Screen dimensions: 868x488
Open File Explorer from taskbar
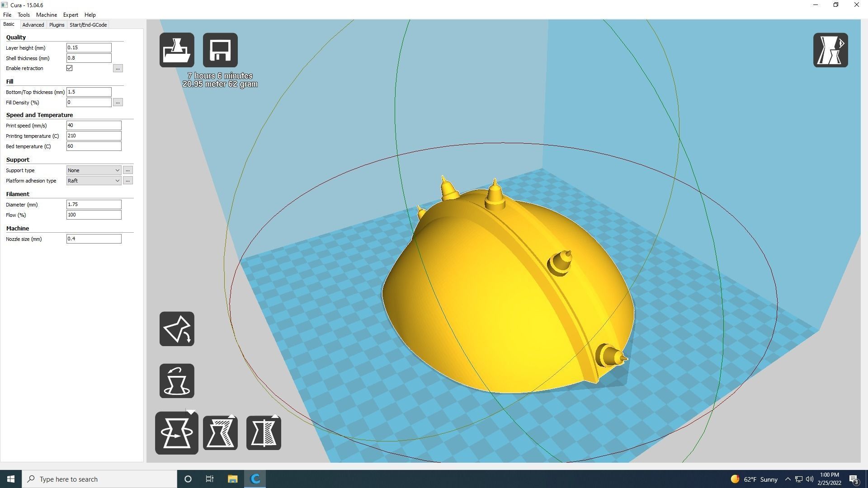[x=232, y=479]
